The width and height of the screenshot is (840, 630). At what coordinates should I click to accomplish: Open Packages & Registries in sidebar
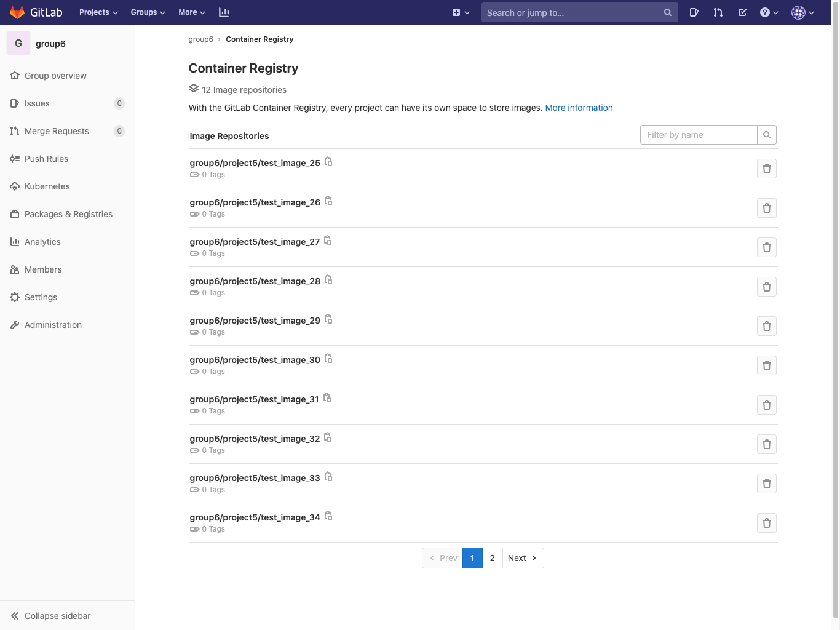click(68, 214)
